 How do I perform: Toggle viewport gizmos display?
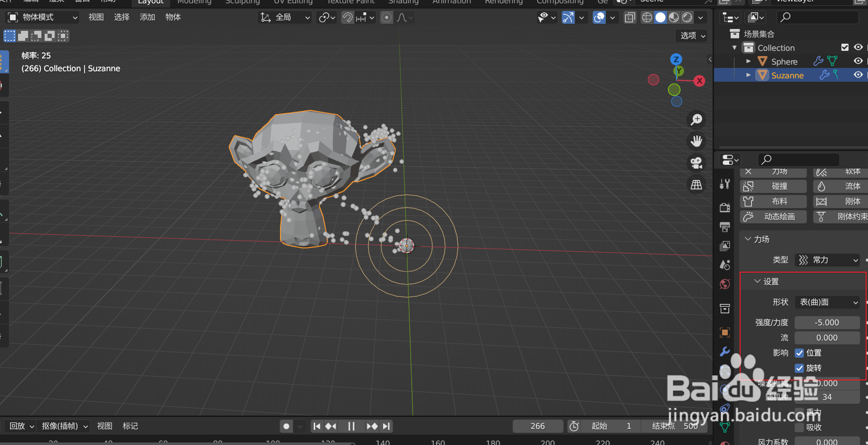coord(568,18)
